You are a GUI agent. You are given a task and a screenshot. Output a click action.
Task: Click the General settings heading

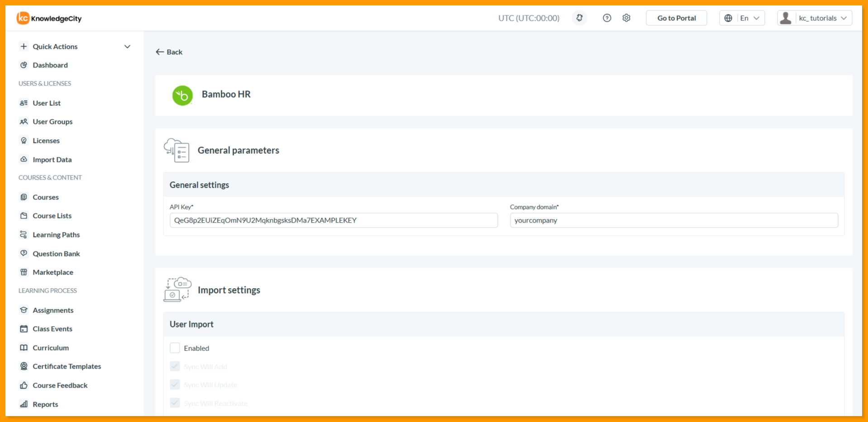point(199,185)
